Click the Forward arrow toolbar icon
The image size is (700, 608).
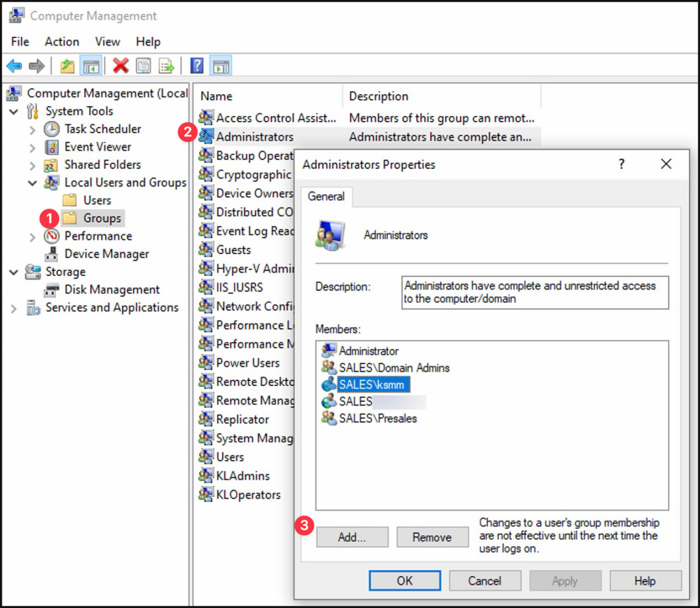point(37,66)
